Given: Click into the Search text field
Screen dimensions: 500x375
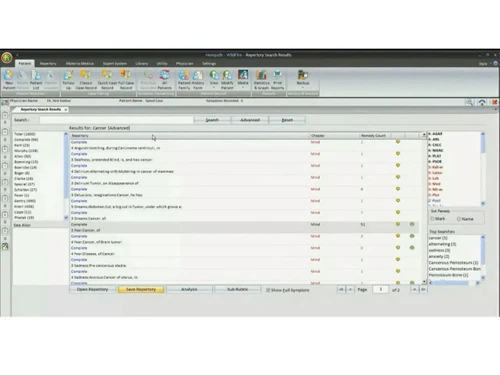Looking at the screenshot, I should click(116, 120).
